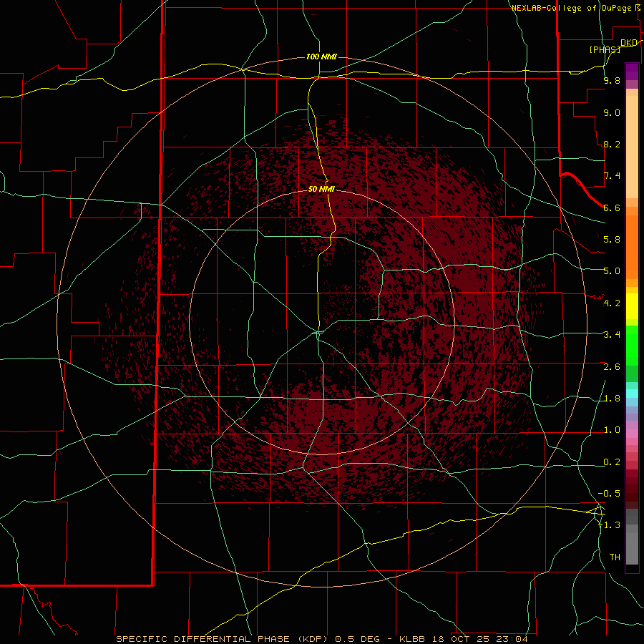Click the -0.5 scale value
644x644 pixels.
pos(609,493)
